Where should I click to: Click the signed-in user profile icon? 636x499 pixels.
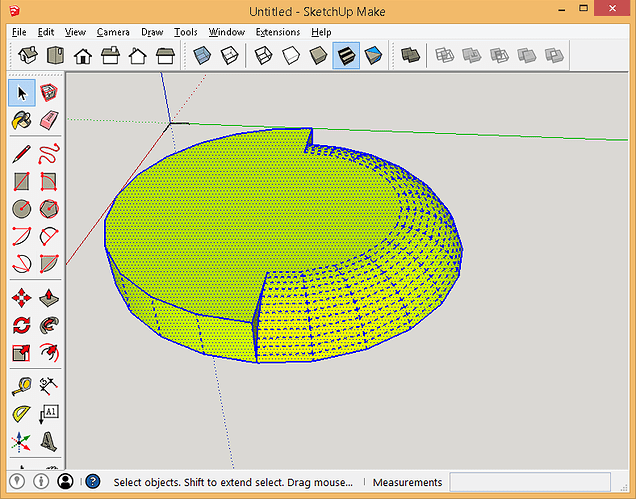65,482
